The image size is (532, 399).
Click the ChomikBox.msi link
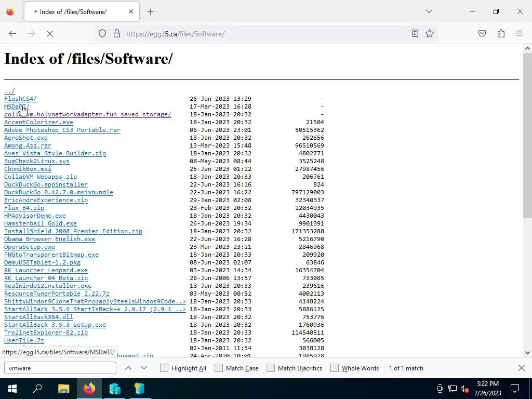pos(28,169)
